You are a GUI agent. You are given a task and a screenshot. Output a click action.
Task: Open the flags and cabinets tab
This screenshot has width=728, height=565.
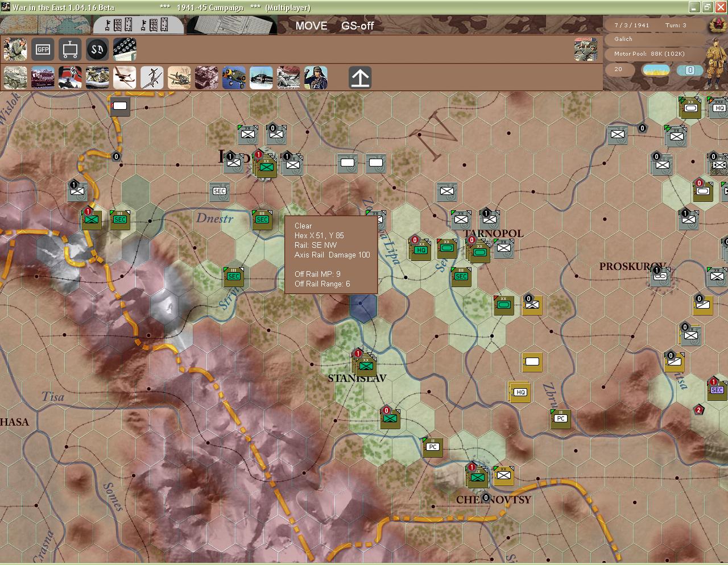coord(138,25)
